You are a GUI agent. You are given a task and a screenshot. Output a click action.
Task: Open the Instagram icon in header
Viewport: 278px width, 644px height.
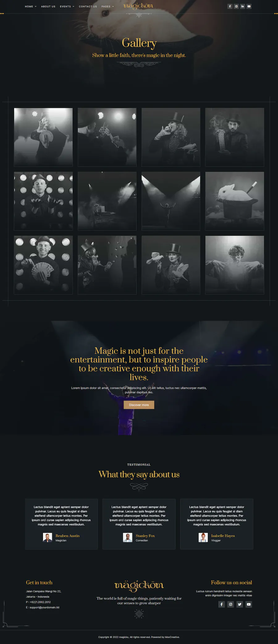tap(236, 6)
